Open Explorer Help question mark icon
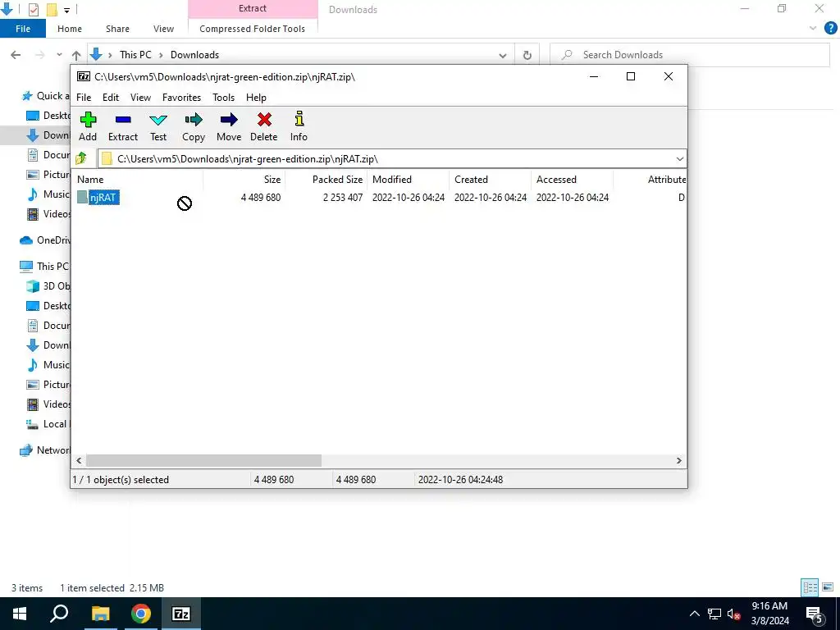 [x=830, y=29]
